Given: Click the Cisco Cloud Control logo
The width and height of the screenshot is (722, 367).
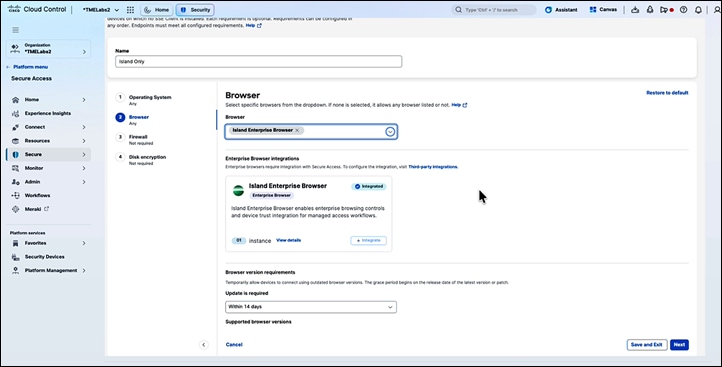Looking at the screenshot, I should 37,9.
